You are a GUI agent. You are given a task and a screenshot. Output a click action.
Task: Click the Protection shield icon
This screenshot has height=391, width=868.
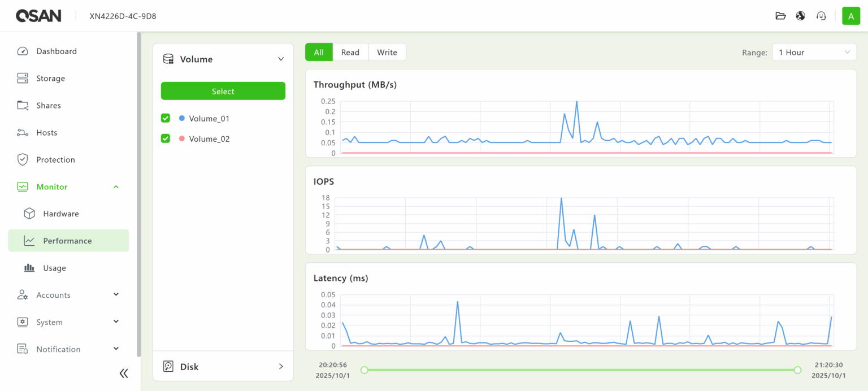click(x=23, y=160)
